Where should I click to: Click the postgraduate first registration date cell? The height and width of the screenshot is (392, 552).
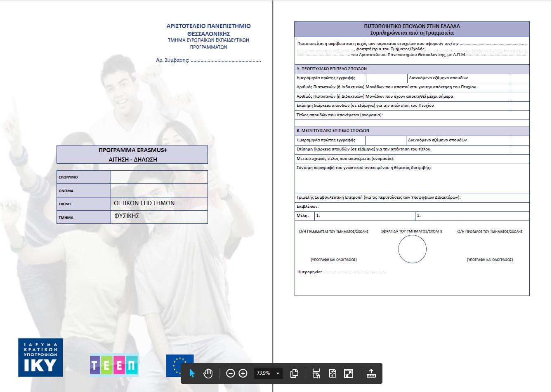pos(386,140)
